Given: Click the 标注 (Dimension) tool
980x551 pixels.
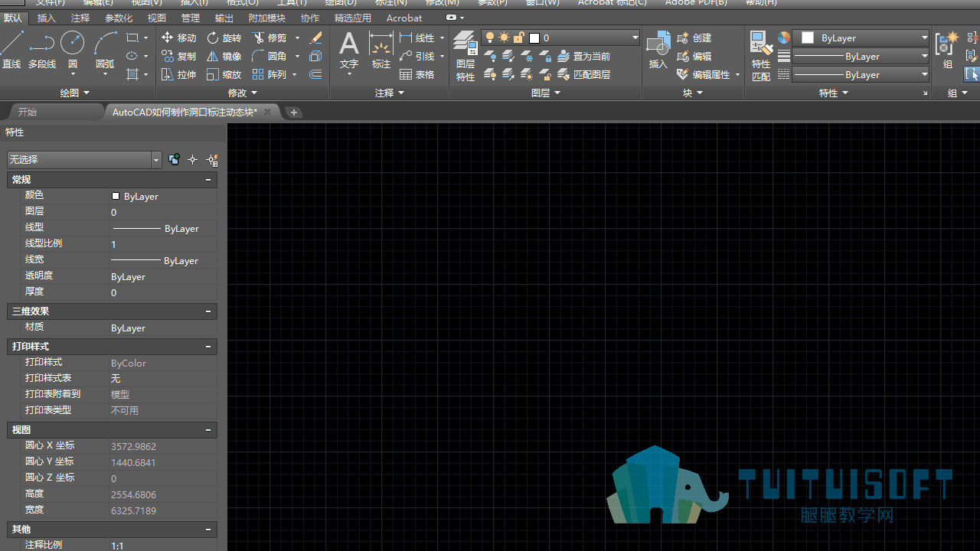Looking at the screenshot, I should click(x=381, y=51).
